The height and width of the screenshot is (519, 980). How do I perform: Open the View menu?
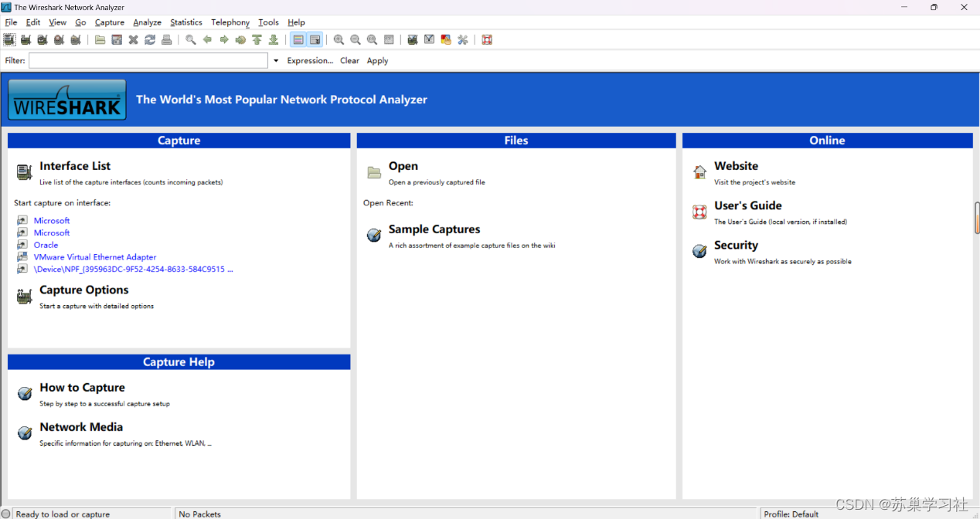[58, 22]
